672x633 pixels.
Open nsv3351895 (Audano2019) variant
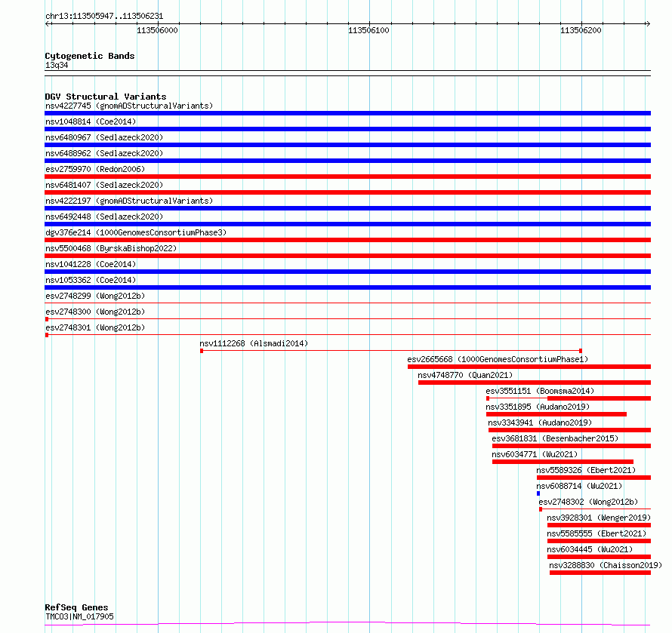point(538,407)
